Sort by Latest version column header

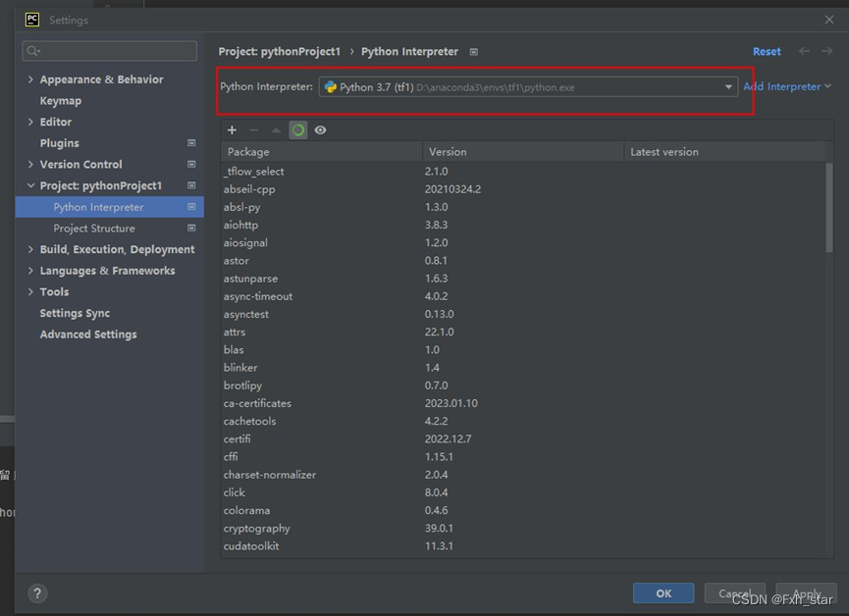[x=724, y=152]
